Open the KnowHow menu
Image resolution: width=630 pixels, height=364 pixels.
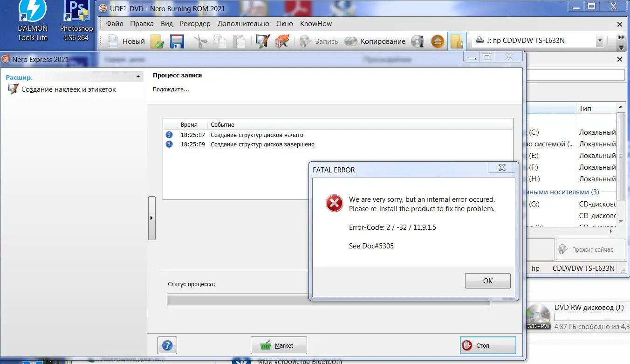(x=316, y=24)
